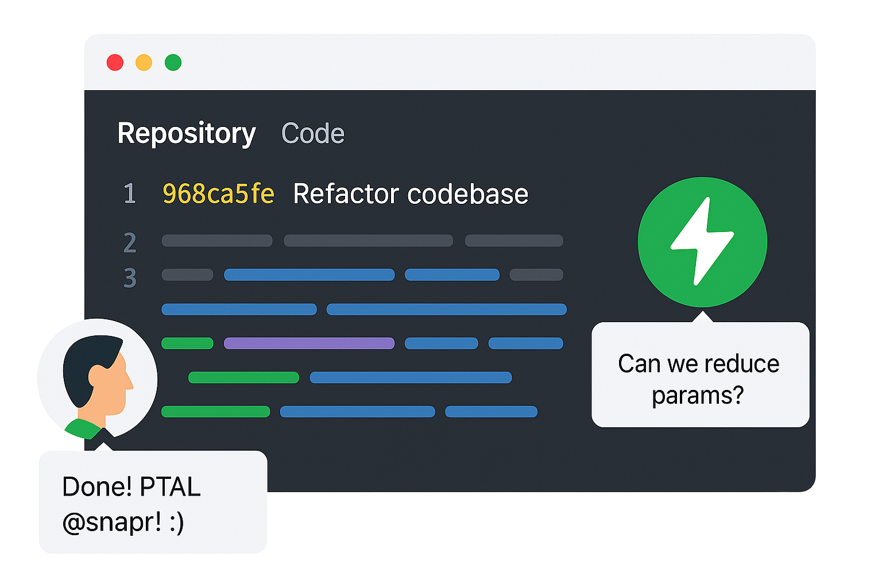Select the yellow commit hash 968ca5fe

point(218,194)
